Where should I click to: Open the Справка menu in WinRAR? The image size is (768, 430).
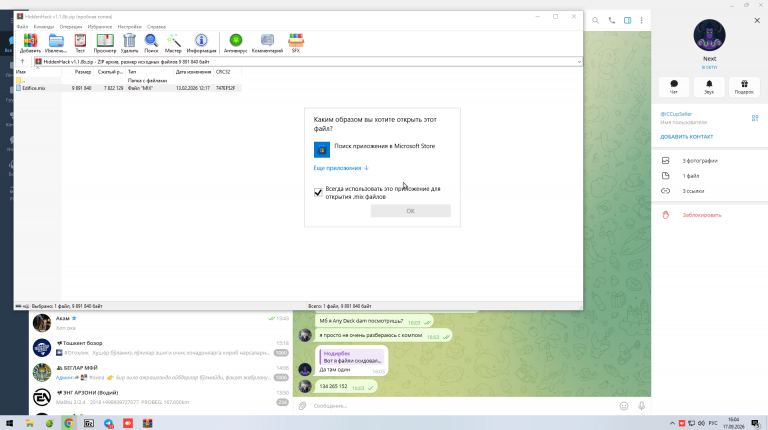point(156,27)
